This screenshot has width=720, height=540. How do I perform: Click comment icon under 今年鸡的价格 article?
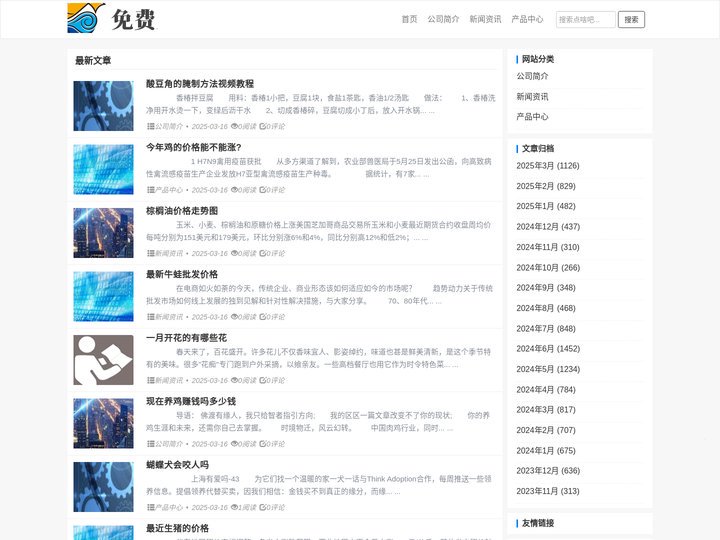point(262,190)
